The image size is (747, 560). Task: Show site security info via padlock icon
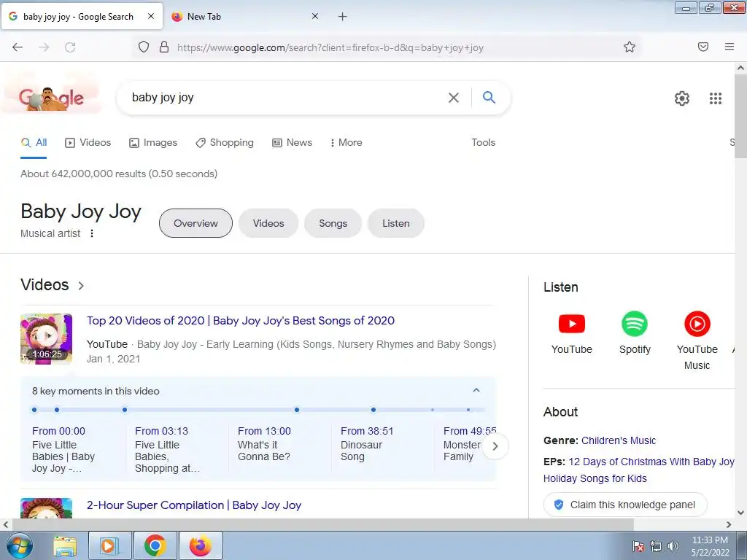[x=164, y=47]
